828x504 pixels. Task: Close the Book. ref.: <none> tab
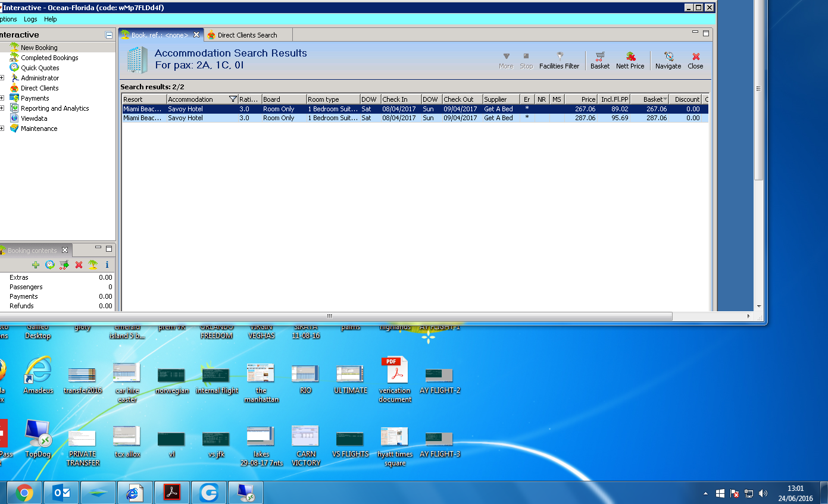click(x=196, y=35)
